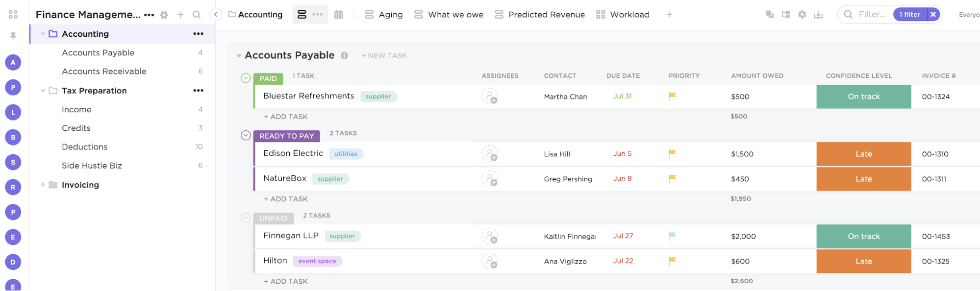Remove the active 1 filter
980x291 pixels.
[933, 15]
